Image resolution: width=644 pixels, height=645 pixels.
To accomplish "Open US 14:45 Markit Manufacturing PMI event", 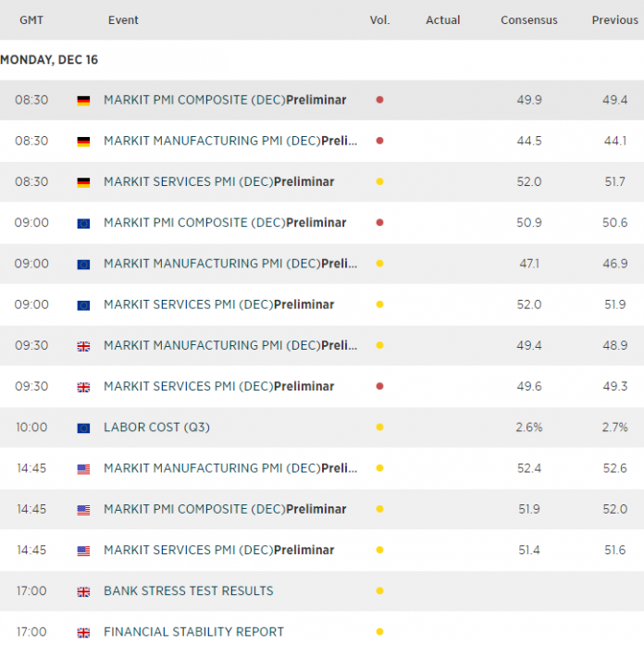I will tap(230, 468).
